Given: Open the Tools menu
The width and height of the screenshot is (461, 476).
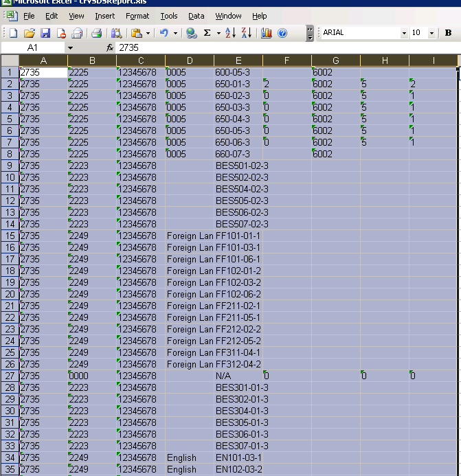Looking at the screenshot, I should 169,16.
